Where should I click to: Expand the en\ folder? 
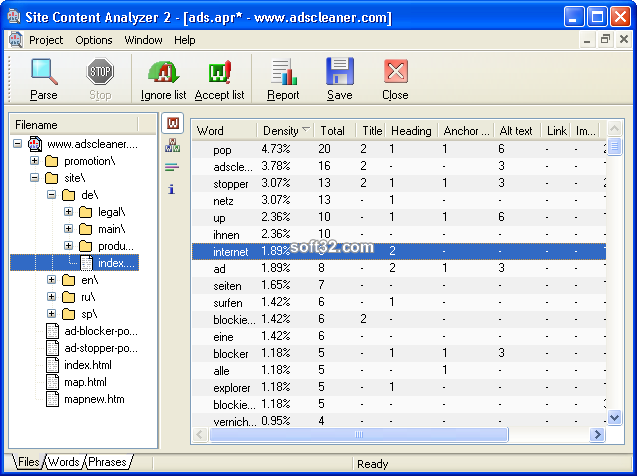(51, 280)
